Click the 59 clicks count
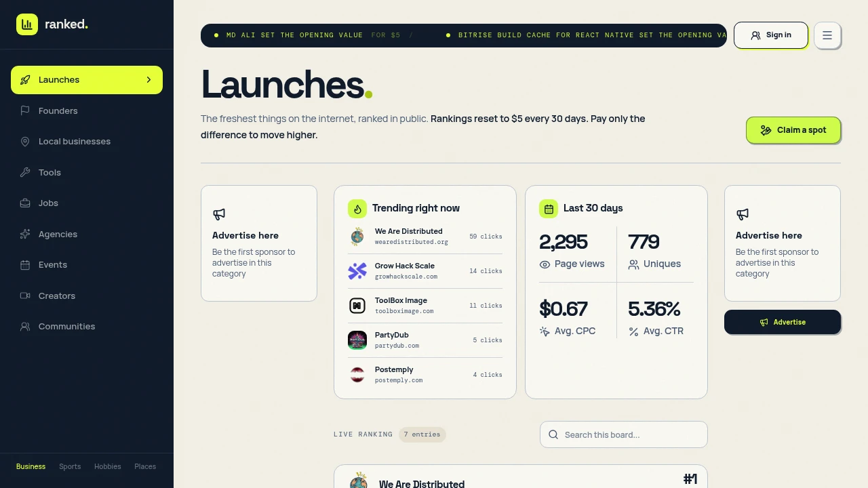 tap(486, 237)
